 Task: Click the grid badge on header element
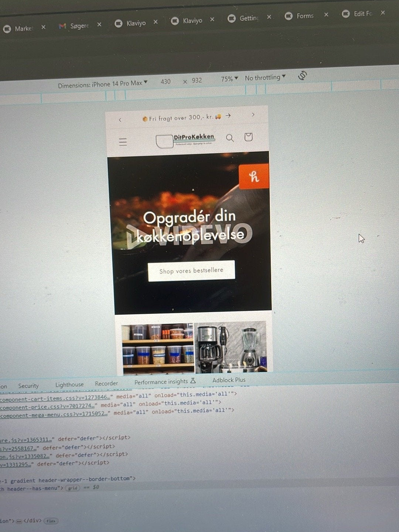tap(73, 488)
